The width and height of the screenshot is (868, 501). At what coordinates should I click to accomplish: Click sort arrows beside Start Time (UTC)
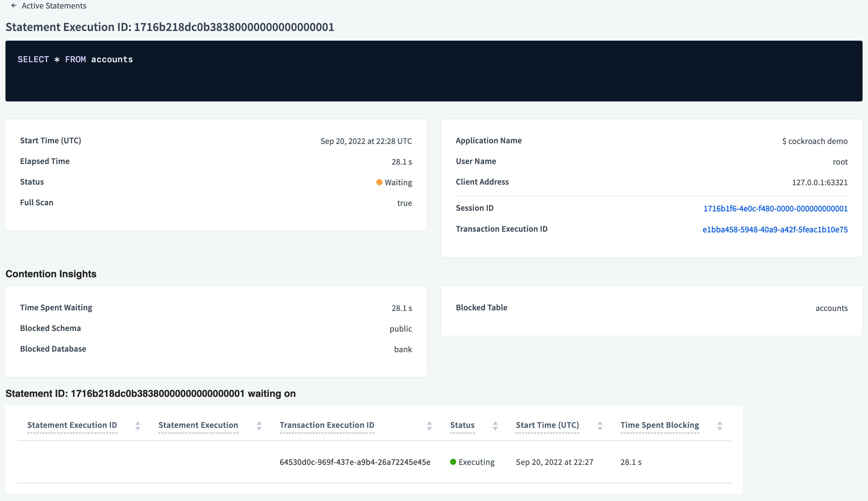tap(600, 425)
